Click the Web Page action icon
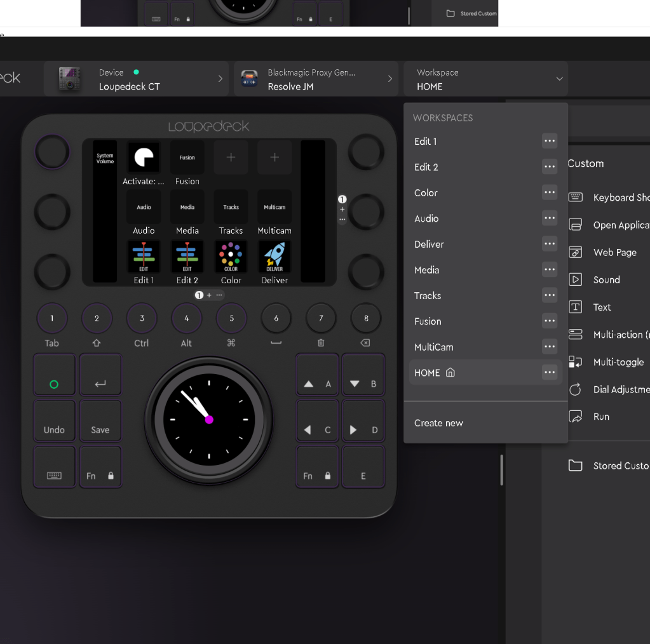 tap(575, 252)
